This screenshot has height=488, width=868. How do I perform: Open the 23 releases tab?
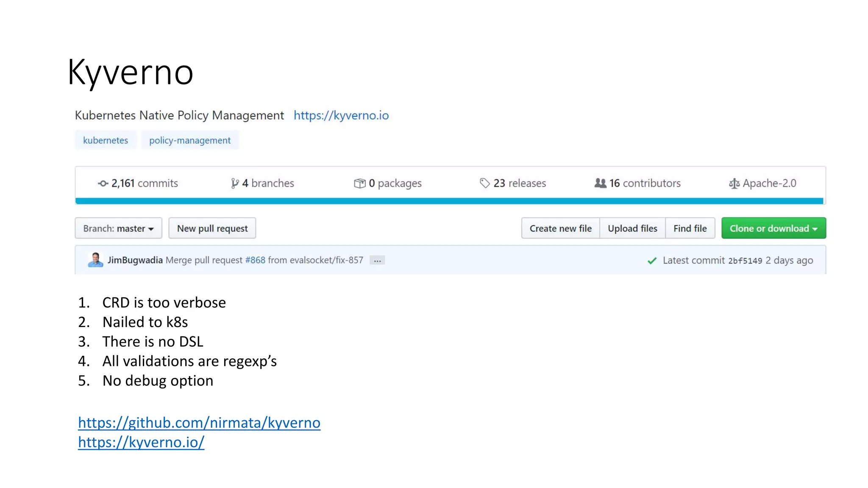tap(513, 183)
